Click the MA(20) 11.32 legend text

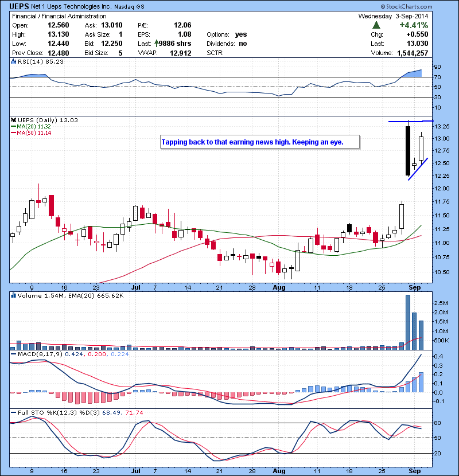(x=34, y=127)
